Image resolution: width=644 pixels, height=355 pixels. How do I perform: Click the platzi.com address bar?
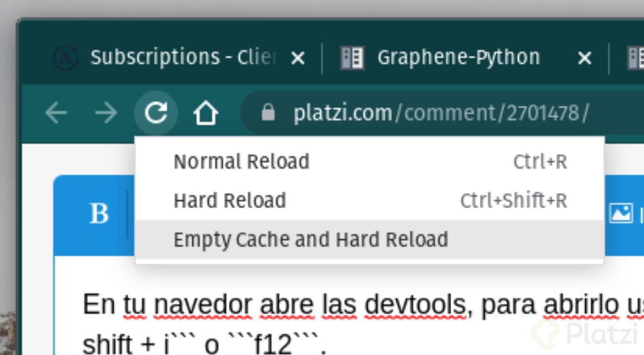(x=442, y=113)
